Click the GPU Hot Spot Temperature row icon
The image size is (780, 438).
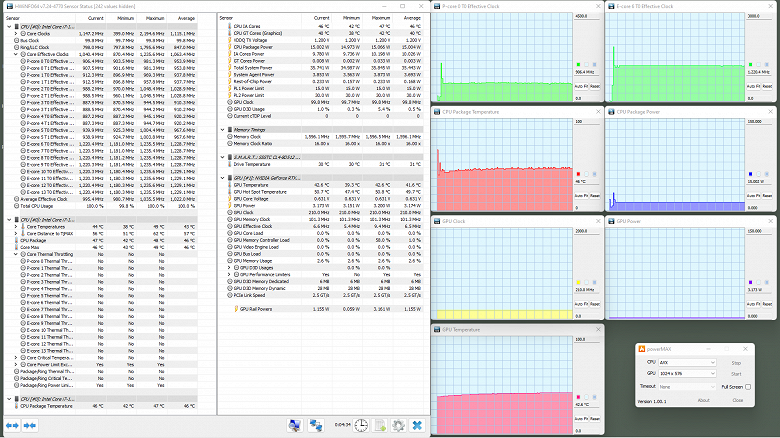[x=230, y=192]
